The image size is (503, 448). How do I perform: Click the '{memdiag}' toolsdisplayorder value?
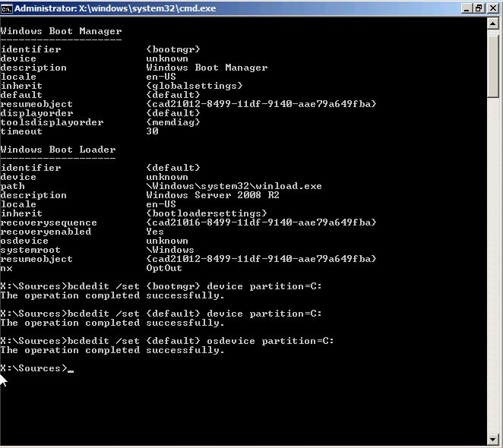173,122
